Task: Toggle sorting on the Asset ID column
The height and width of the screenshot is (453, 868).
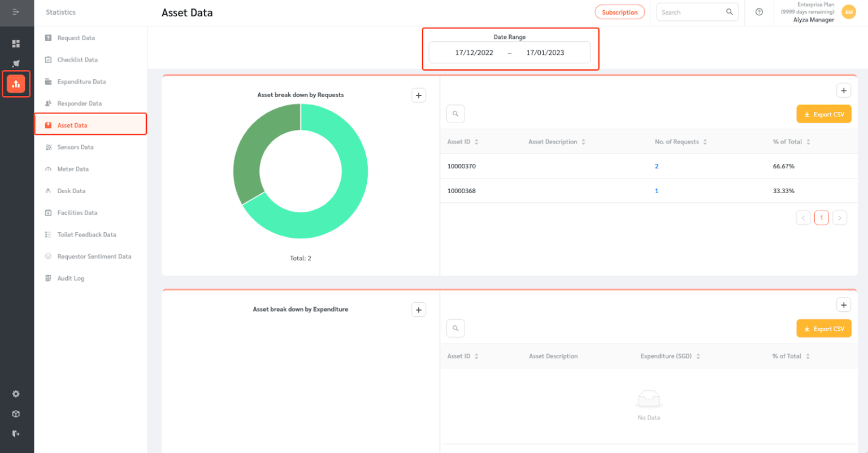Action: click(476, 142)
